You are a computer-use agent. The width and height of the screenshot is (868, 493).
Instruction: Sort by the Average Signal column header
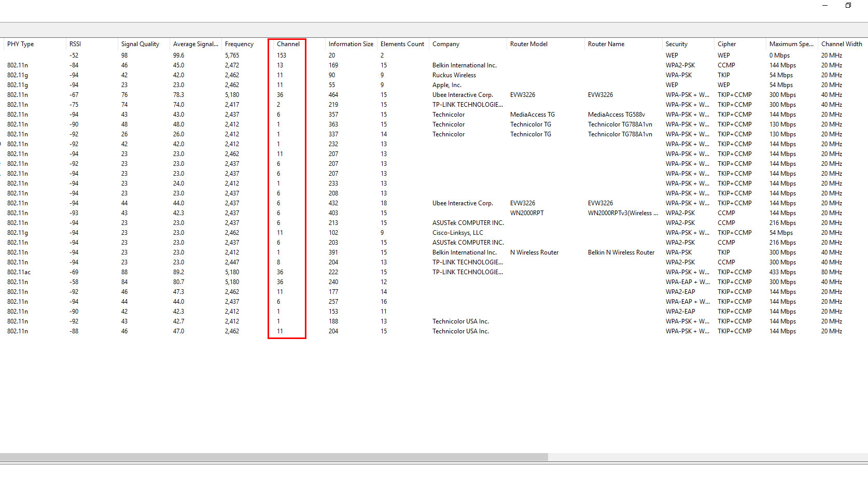click(195, 44)
